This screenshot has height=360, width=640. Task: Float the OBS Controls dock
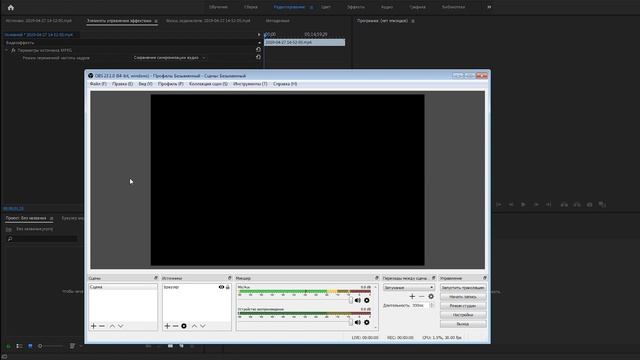484,278
